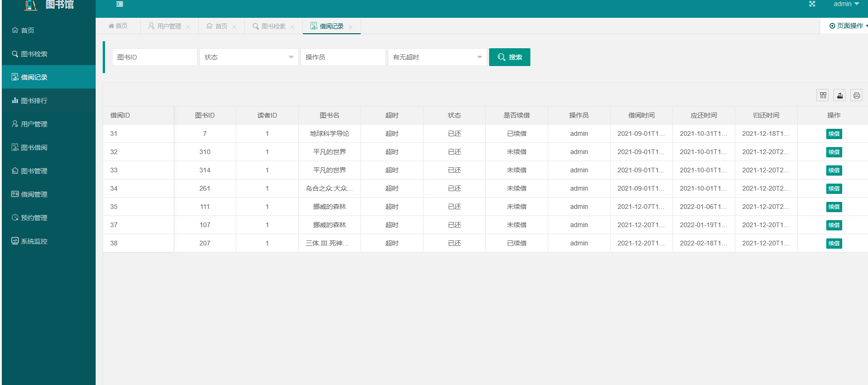Click book ID 107 cell
This screenshot has height=385, width=868.
click(205, 225)
